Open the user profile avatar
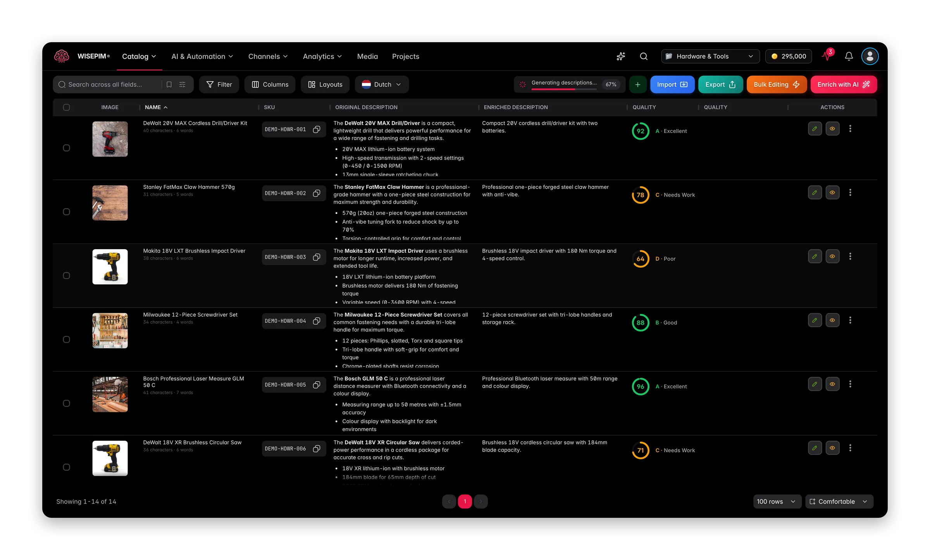 click(870, 56)
